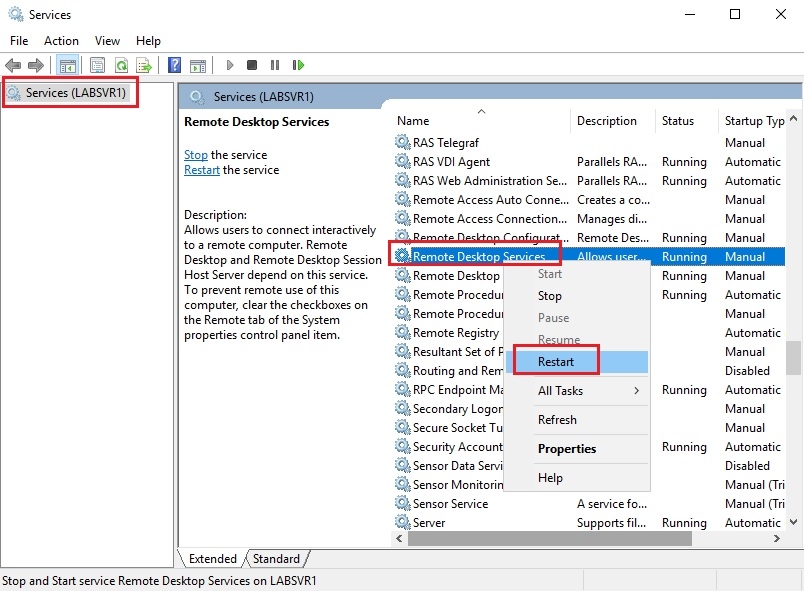Viewport: 804px width, 591px height.
Task: Click the Export List toolbar icon
Action: (x=144, y=65)
